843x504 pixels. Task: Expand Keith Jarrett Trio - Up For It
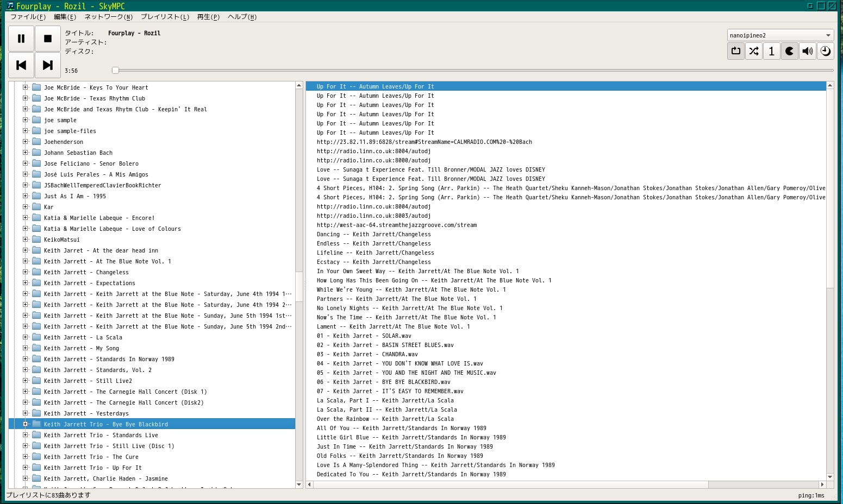point(25,468)
